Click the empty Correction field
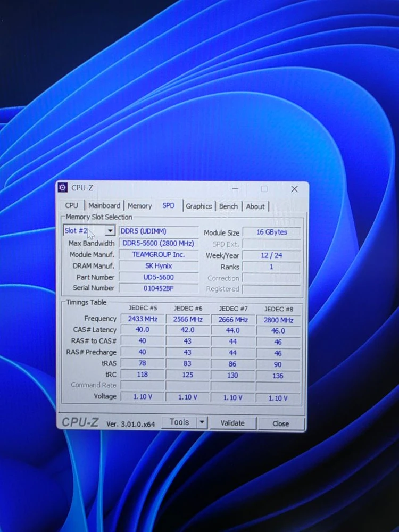This screenshot has height=532, width=399. [272, 278]
